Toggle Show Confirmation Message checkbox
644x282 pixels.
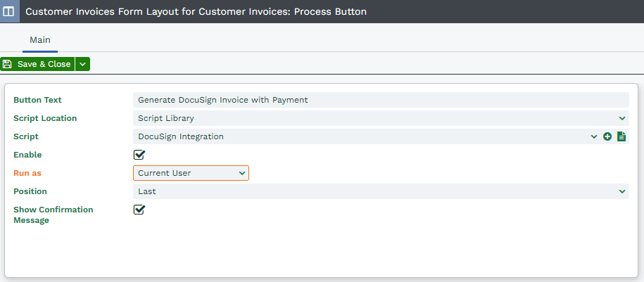[x=139, y=210]
